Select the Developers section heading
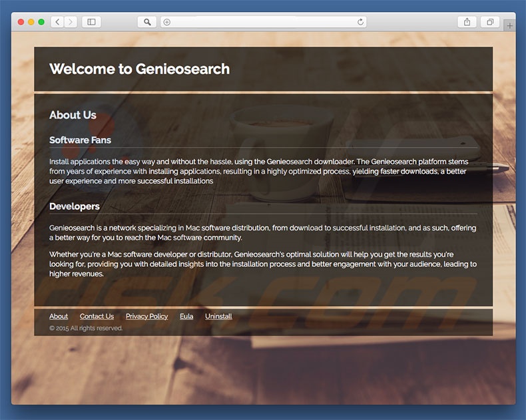Viewport: 526px width, 420px height. [74, 206]
